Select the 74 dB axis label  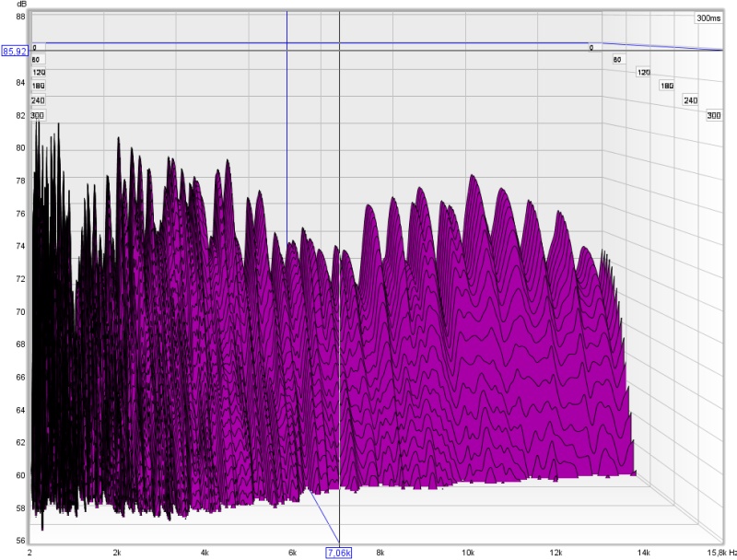[x=20, y=246]
